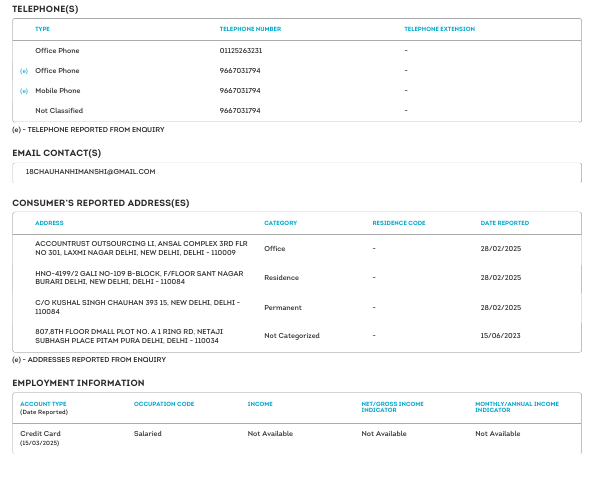Click the MONTHLY/ANNUAL INCOME INDICATOR header

517,407
